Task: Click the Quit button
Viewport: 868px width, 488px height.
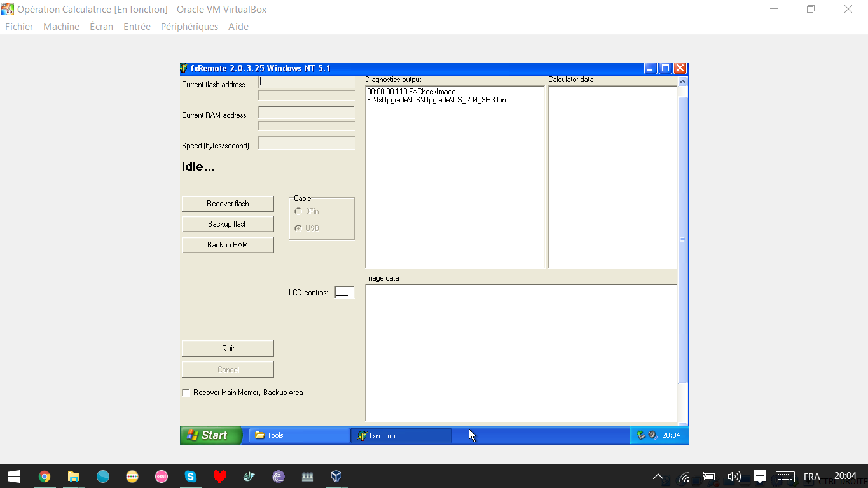Action: (228, 349)
